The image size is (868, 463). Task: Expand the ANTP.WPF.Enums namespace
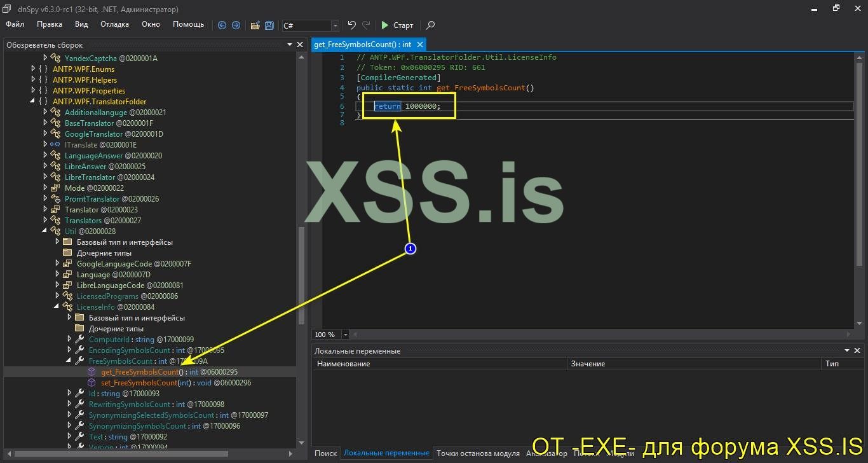point(33,69)
